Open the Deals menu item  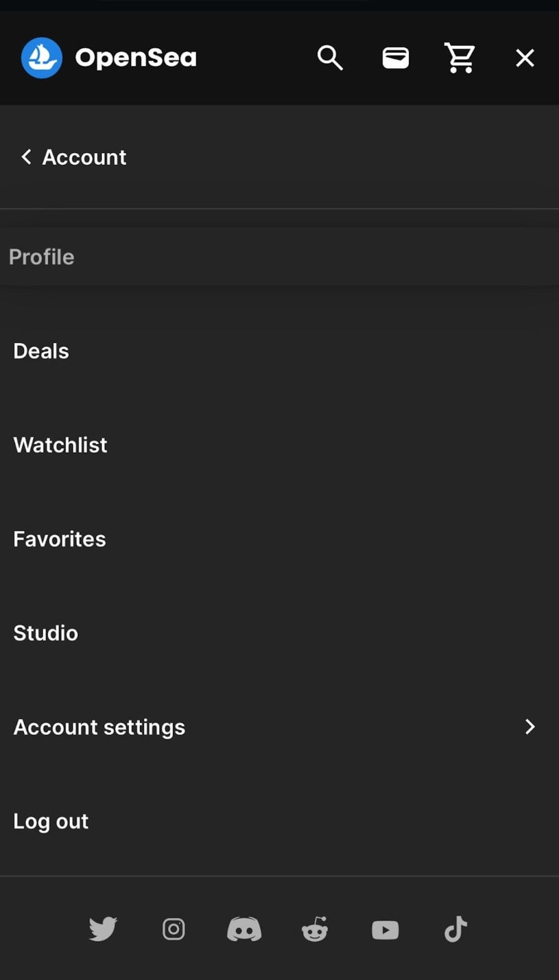point(41,351)
